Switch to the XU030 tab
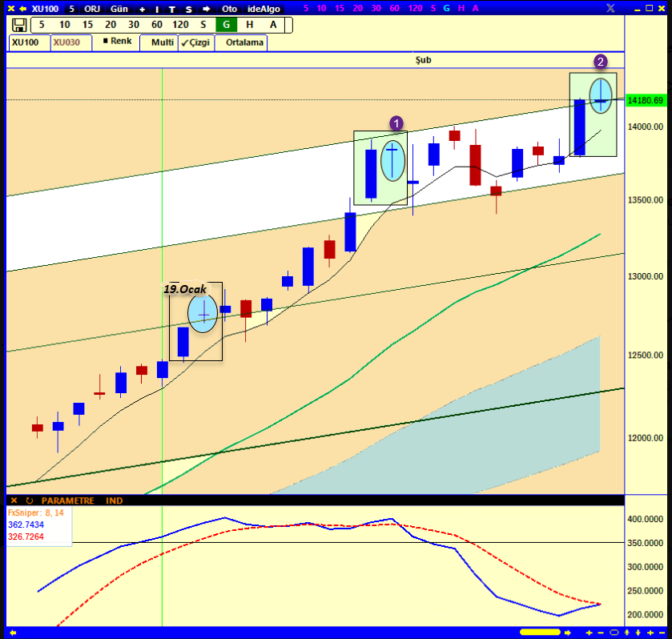Screen dimensions: 672x639 71,42
